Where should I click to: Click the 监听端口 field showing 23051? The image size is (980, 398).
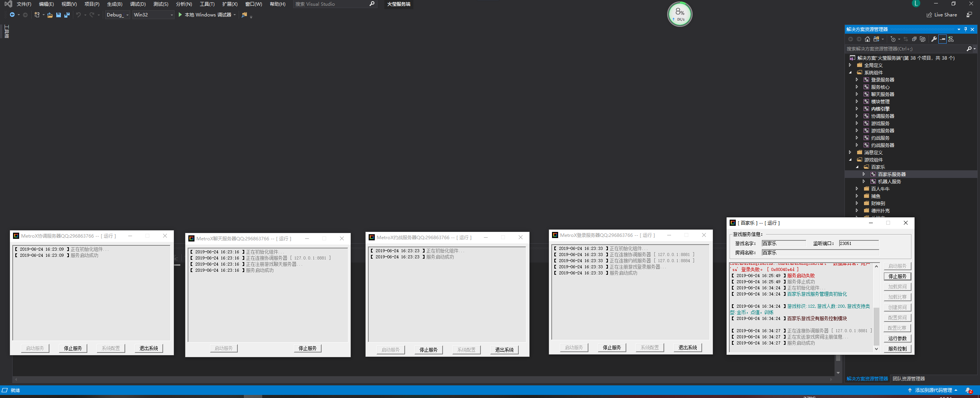859,243
